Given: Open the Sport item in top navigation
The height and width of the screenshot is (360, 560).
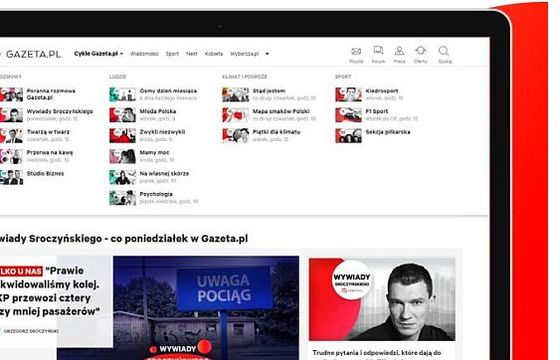Looking at the screenshot, I should pyautogui.click(x=172, y=54).
